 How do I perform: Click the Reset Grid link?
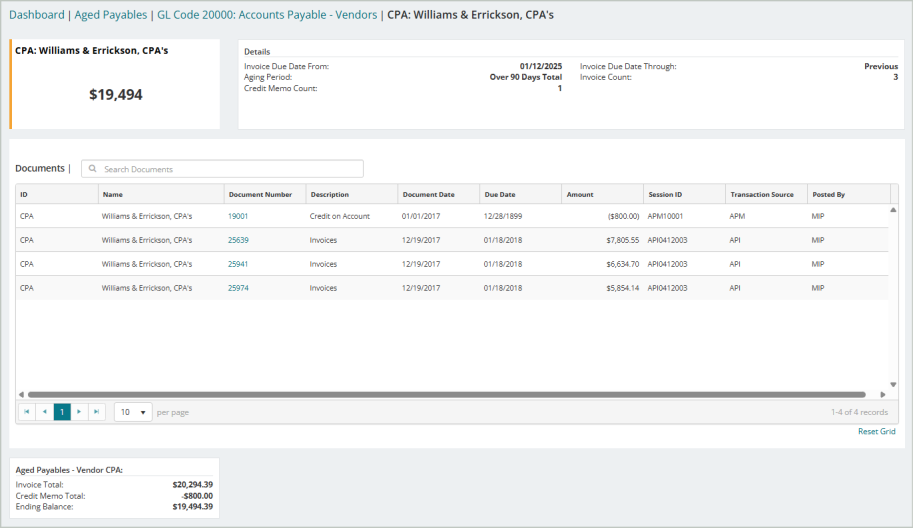point(876,431)
